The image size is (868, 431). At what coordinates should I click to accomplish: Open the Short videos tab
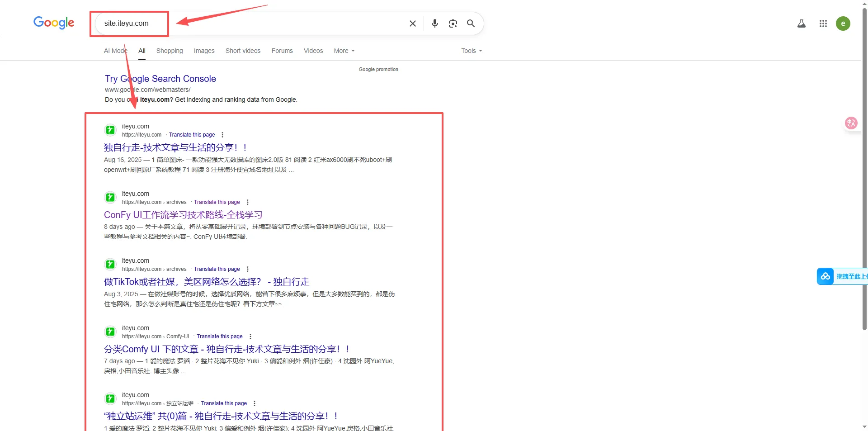pos(243,51)
